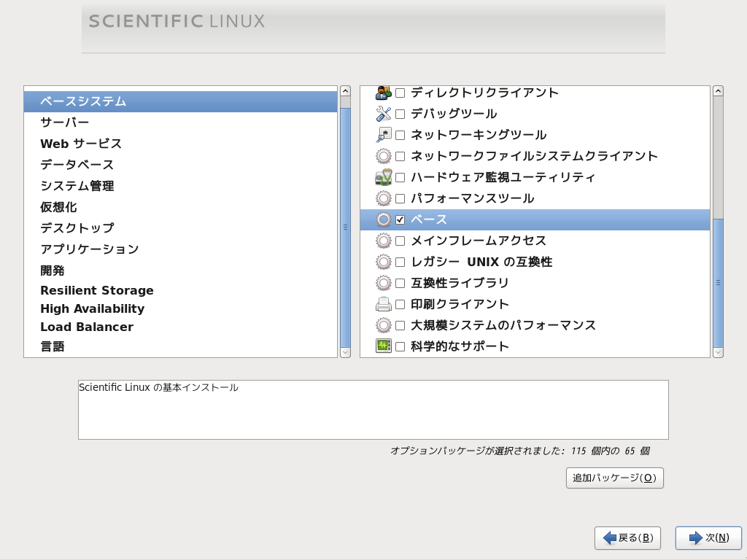Click the 科学的なサポート package label
This screenshot has height=560, width=747.
coord(460,346)
